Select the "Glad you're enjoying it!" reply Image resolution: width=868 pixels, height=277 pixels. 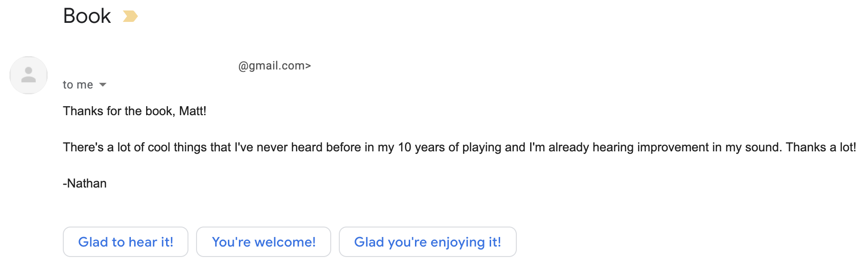click(x=427, y=242)
